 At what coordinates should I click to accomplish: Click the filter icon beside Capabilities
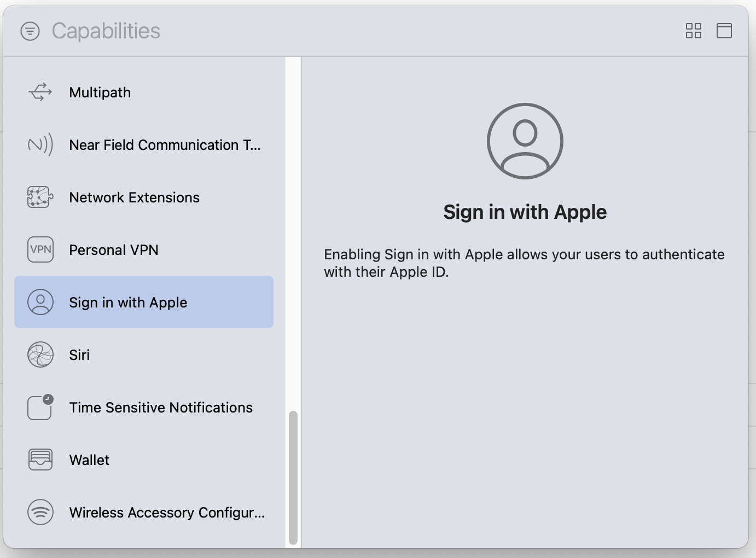click(x=30, y=31)
